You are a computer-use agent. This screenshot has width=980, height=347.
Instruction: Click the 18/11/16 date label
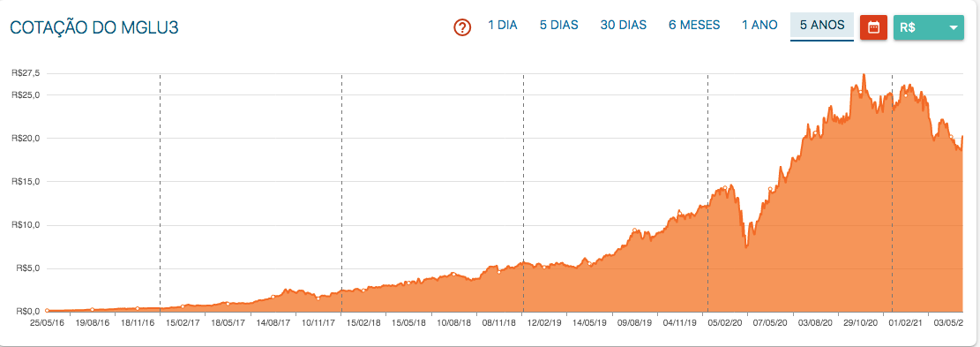(137, 324)
